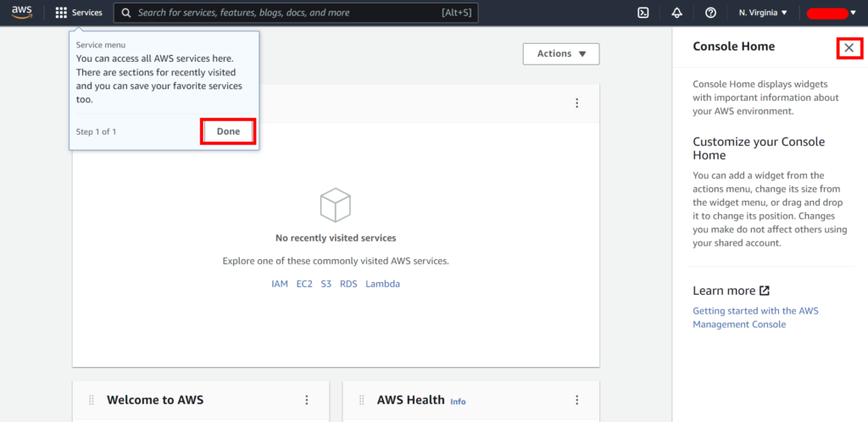Click the Services menu label
Image resolution: width=868 pixels, height=422 pixels.
tap(87, 13)
